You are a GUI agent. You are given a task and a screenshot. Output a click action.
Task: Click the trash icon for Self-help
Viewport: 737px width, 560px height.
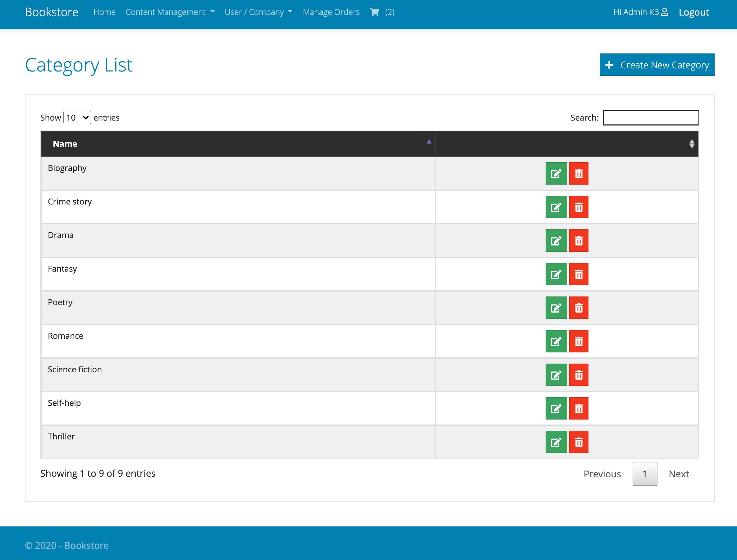(x=579, y=408)
